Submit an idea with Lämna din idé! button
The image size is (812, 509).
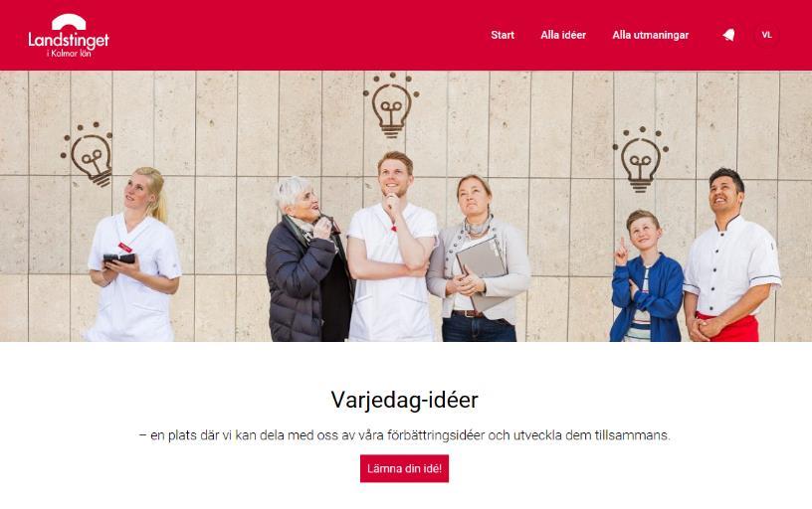[x=404, y=468]
